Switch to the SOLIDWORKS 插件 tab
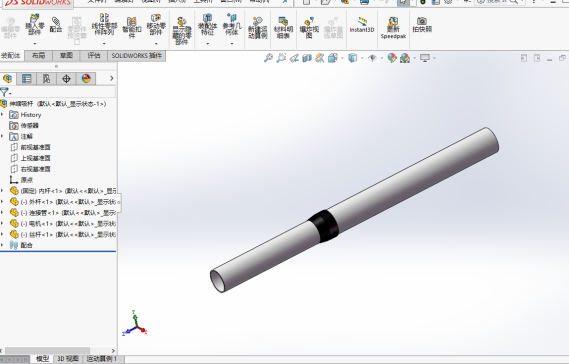Viewport: 569px width, 364px height. point(136,56)
